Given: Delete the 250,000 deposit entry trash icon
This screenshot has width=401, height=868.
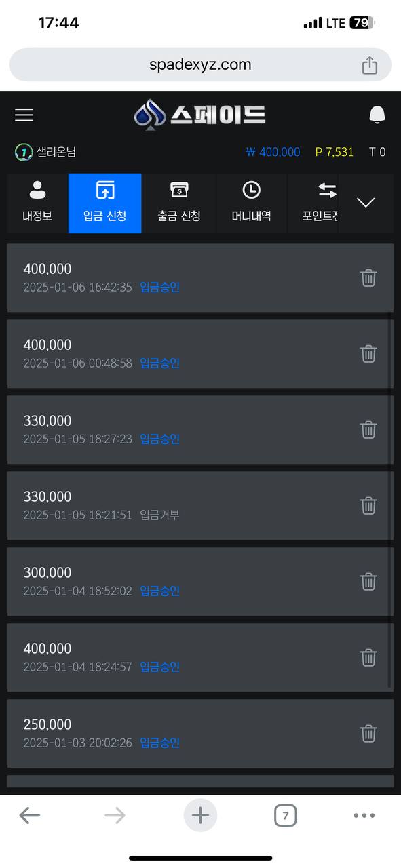Looking at the screenshot, I should click(x=368, y=734).
